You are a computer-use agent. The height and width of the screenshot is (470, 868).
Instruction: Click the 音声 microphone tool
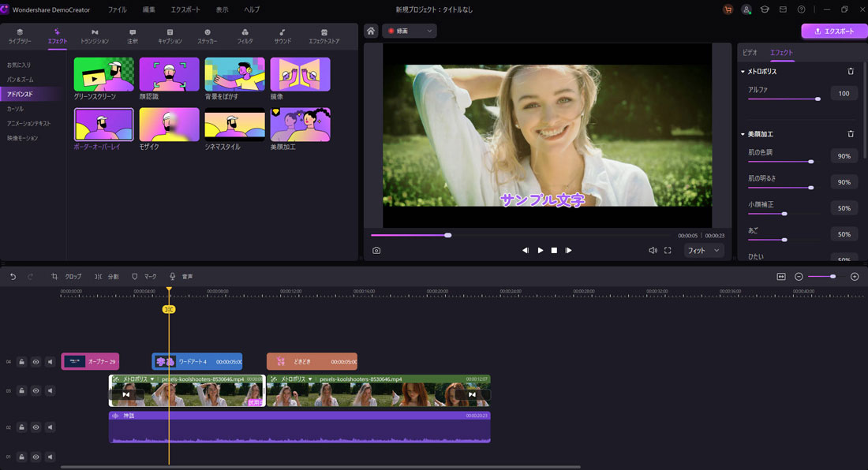tap(181, 277)
